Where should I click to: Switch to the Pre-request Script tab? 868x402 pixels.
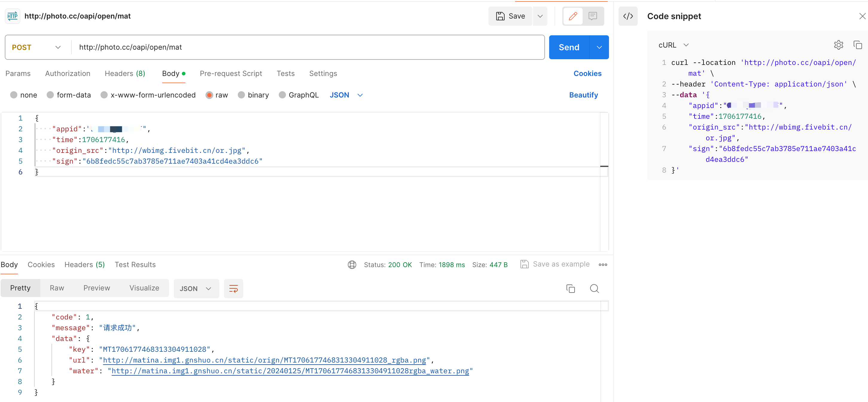[231, 74]
